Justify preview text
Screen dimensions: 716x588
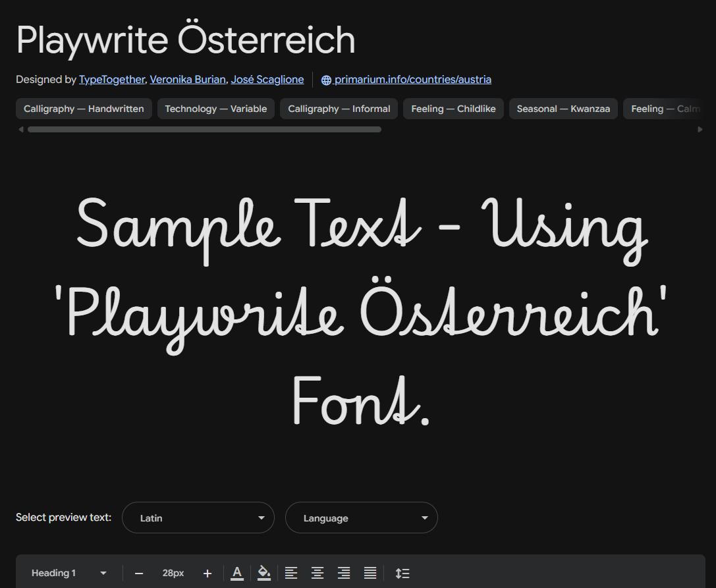click(370, 573)
